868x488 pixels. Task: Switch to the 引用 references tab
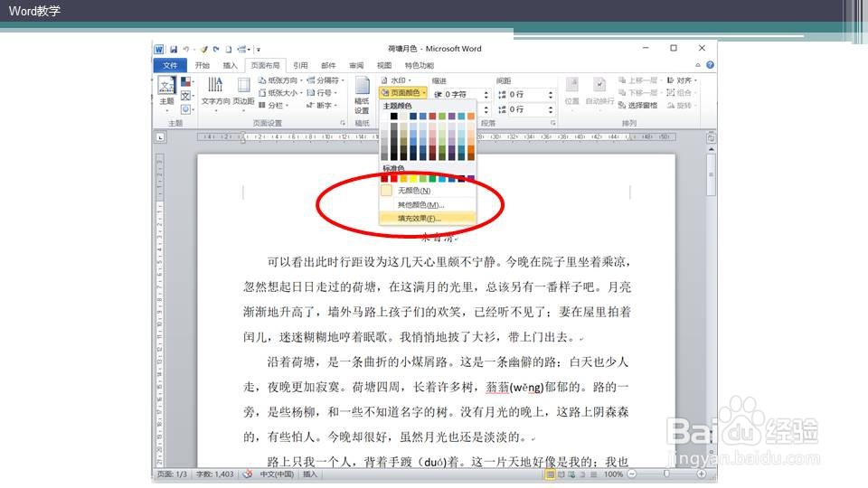[x=300, y=65]
